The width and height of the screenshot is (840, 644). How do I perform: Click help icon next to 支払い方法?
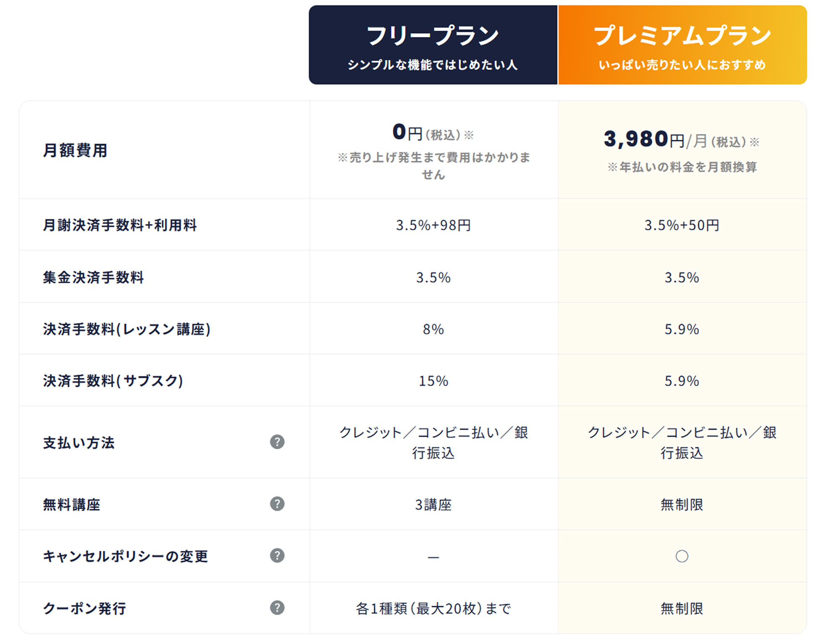coord(277,442)
